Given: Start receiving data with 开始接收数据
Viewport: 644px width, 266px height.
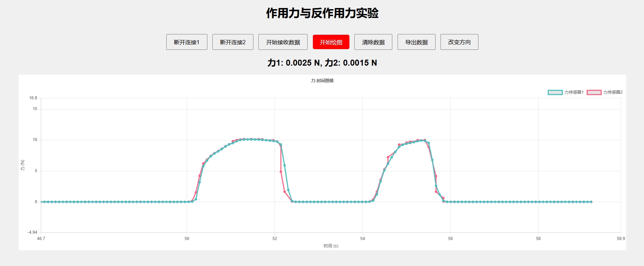Looking at the screenshot, I should [x=283, y=42].
